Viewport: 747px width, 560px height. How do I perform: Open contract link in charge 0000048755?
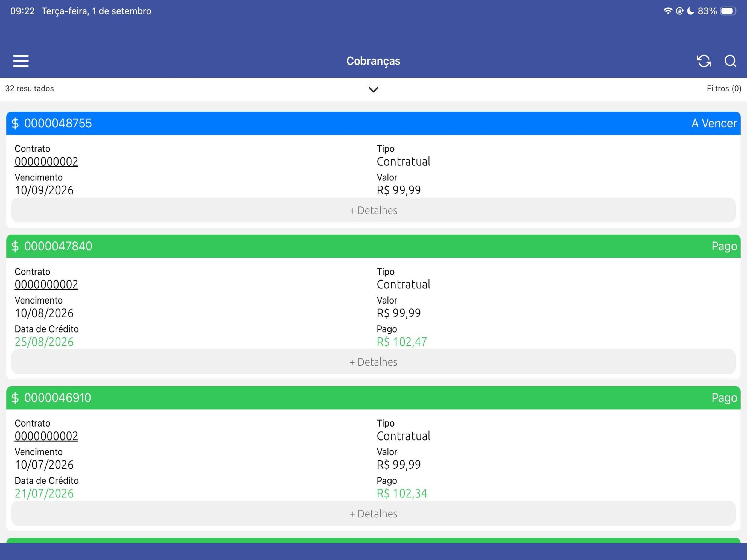[46, 162]
